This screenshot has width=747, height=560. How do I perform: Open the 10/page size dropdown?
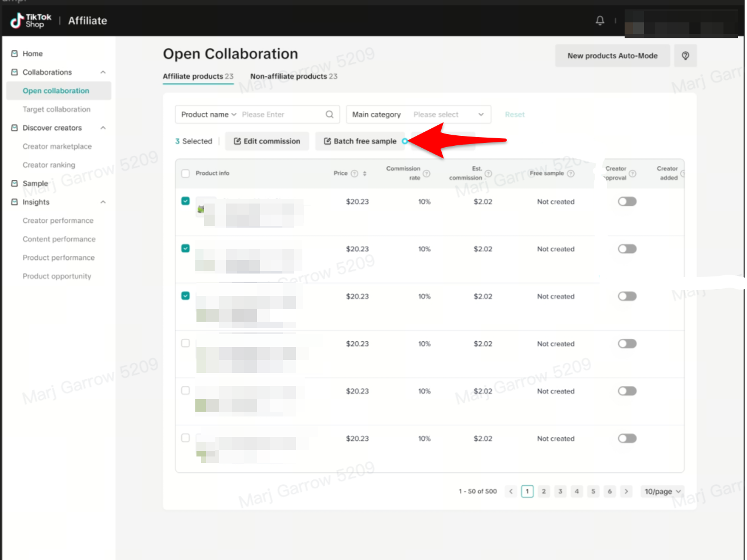coord(662,491)
